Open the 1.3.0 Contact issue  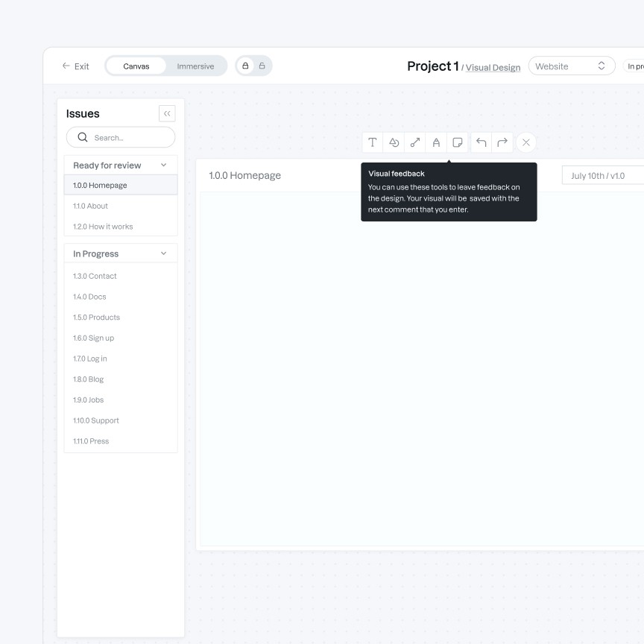click(x=121, y=276)
